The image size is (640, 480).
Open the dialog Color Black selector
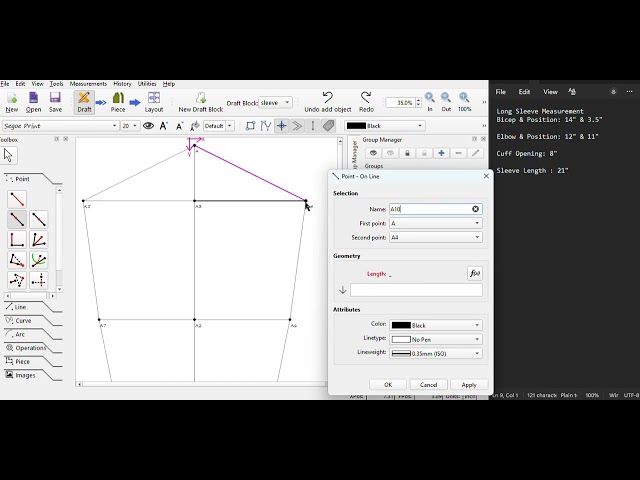click(436, 325)
